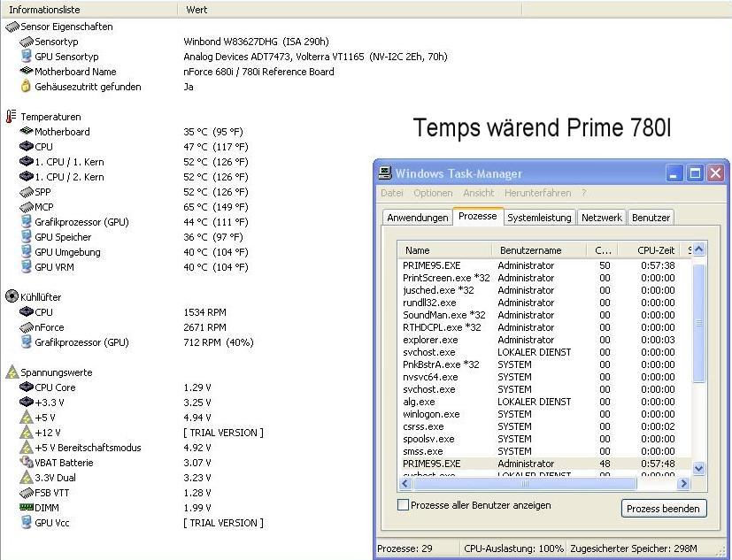This screenshot has height=560, width=732.
Task: Select the explorer.exe process row
Action: 544,340
